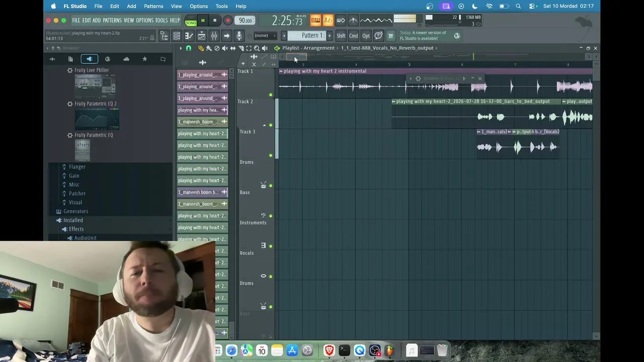Open the browser files tab
644x362 pixels.
click(70, 59)
